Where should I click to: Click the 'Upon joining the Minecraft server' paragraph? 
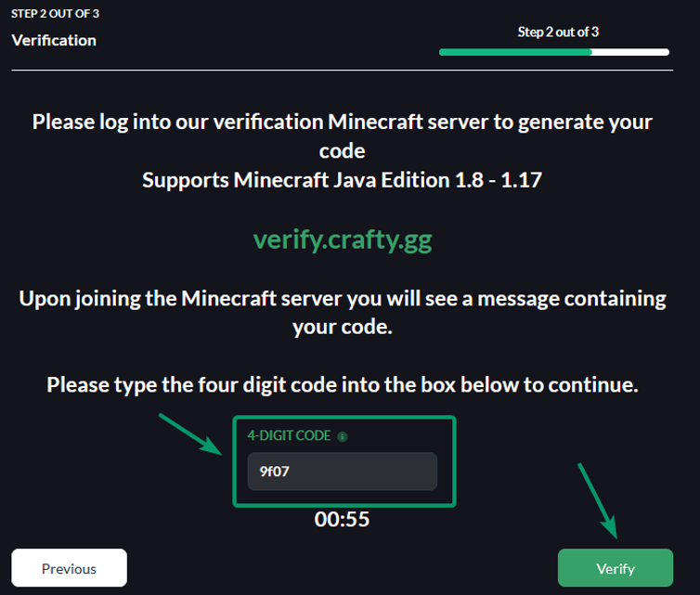(343, 313)
